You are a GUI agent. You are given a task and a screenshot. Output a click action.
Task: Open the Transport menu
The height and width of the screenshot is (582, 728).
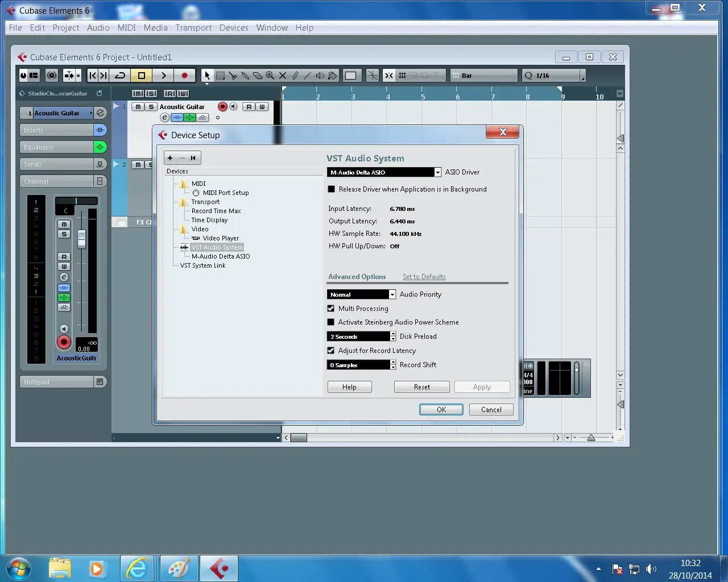coord(193,28)
